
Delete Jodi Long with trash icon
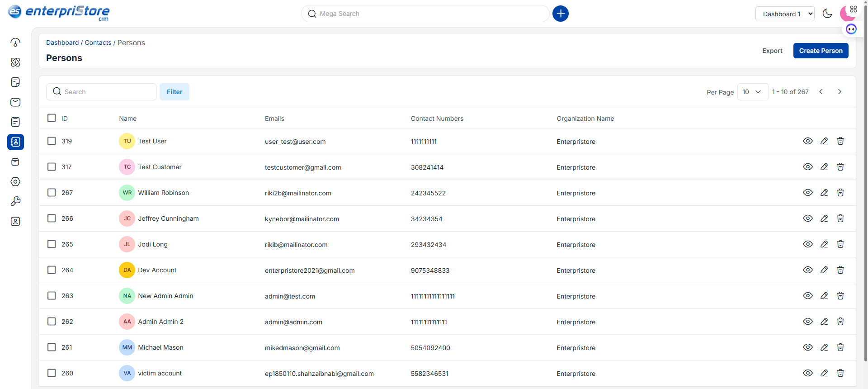[x=840, y=244]
